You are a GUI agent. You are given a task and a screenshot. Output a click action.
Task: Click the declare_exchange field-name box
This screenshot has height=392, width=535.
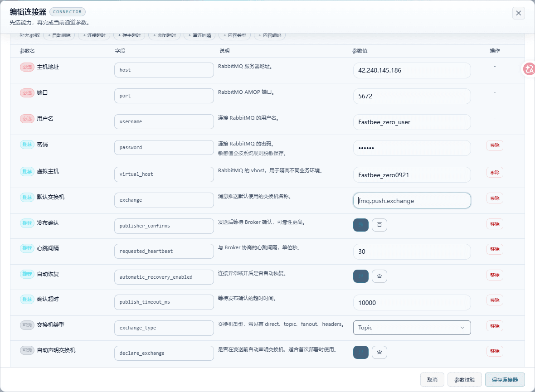pos(164,353)
